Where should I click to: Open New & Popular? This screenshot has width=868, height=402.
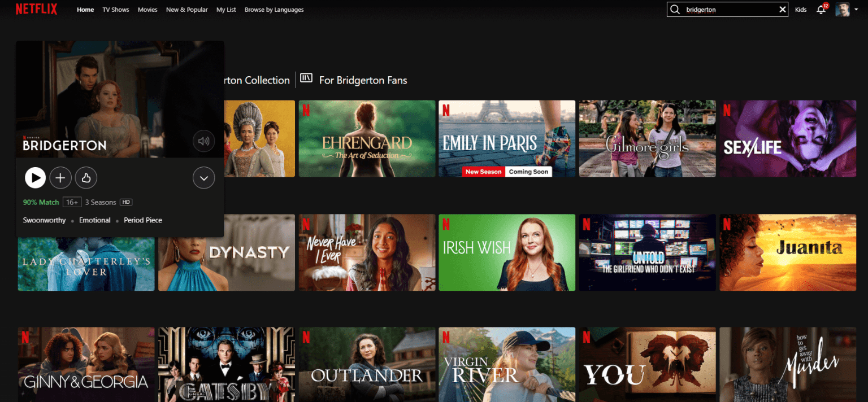click(x=187, y=10)
